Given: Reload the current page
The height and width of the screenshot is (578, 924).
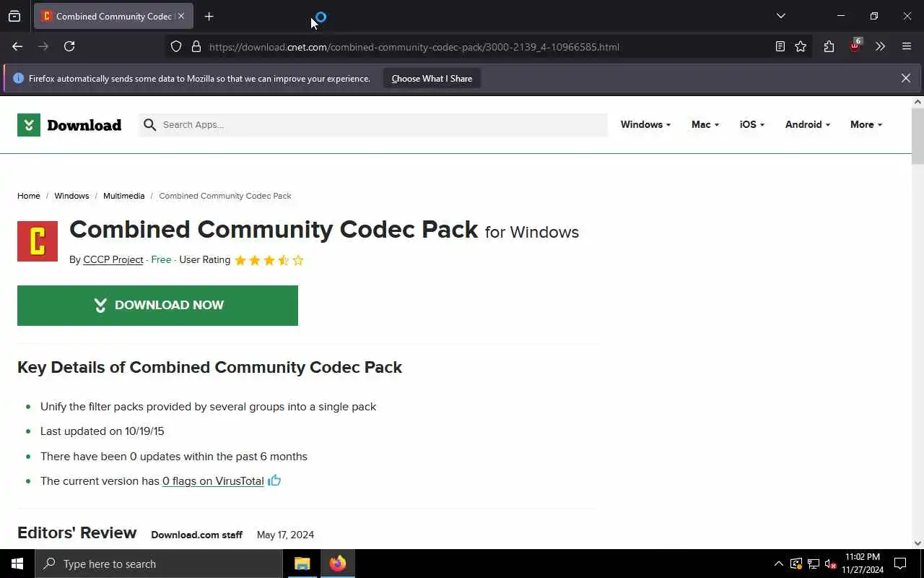Looking at the screenshot, I should (69, 46).
